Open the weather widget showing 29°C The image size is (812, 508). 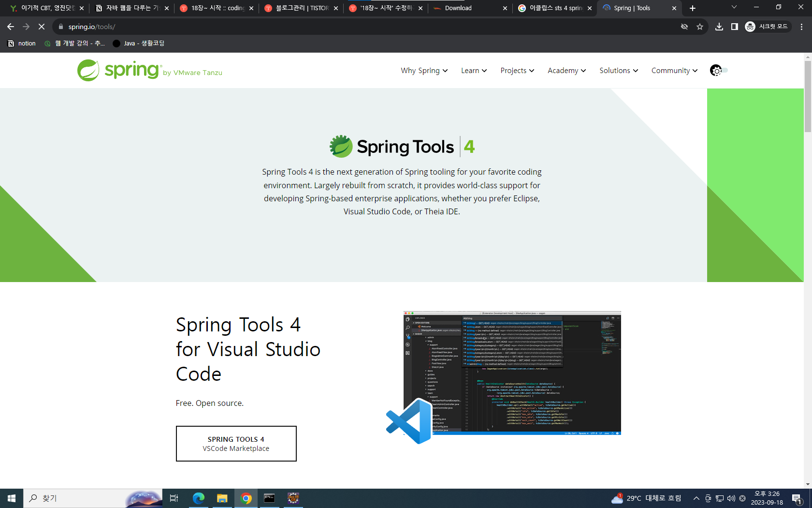coord(646,498)
